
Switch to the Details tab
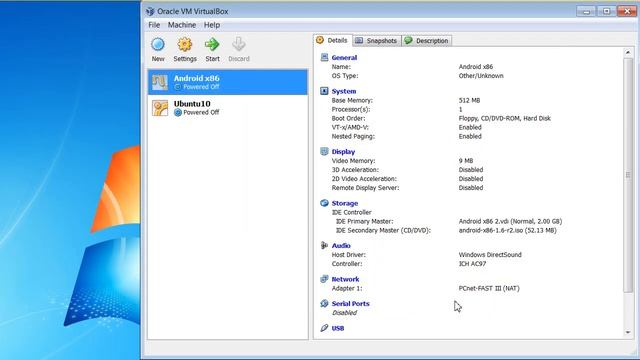coord(333,40)
